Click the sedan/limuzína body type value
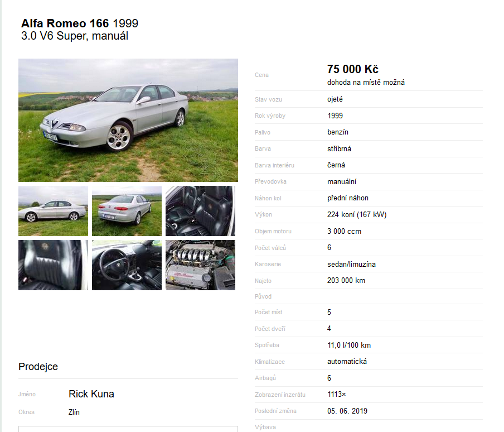Image resolution: width=504 pixels, height=432 pixels. tap(351, 264)
